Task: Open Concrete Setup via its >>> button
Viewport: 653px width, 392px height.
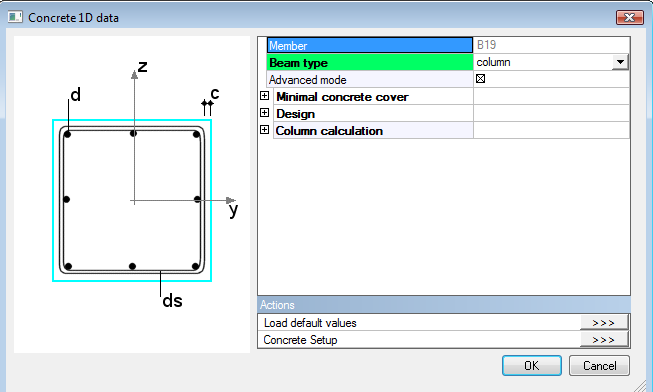Action: 603,340
